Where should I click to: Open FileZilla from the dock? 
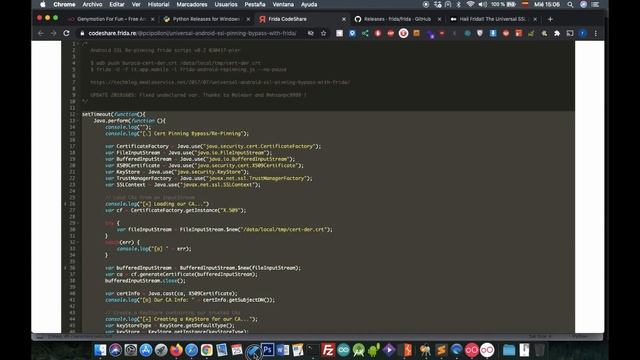tap(328, 350)
